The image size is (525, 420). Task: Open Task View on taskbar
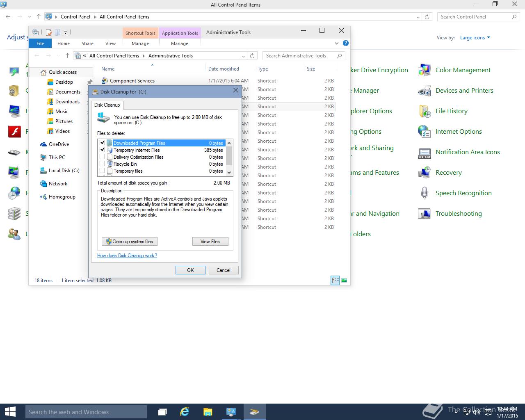tap(162, 412)
